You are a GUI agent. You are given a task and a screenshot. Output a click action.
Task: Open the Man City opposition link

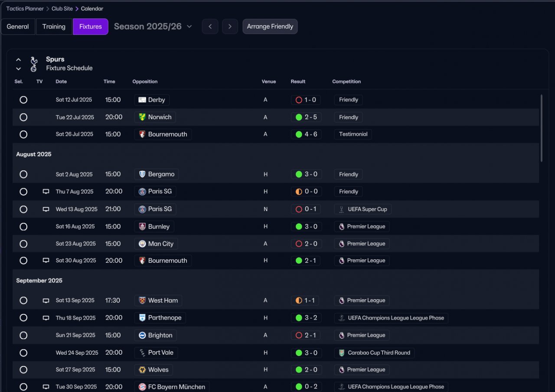click(156, 244)
